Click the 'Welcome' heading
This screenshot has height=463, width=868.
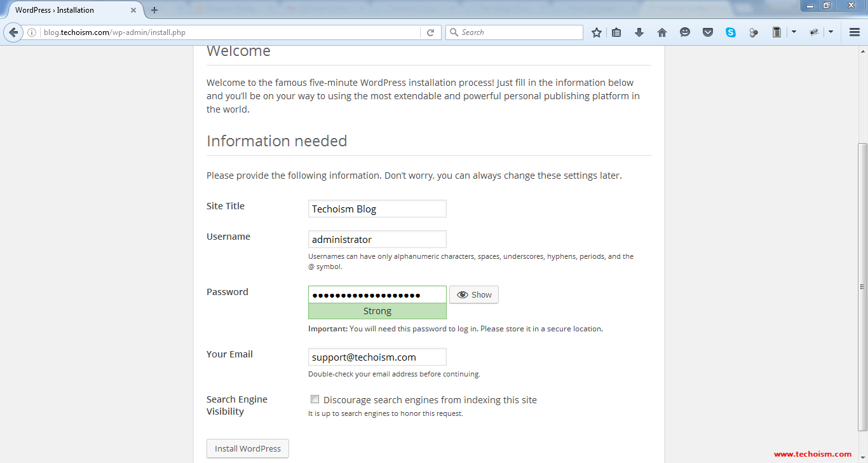point(239,51)
